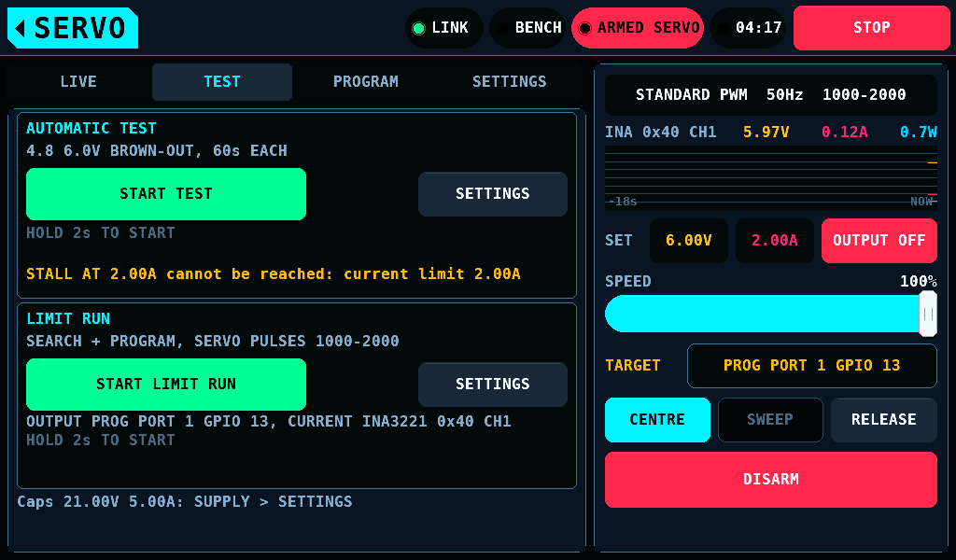Screen dimensions: 956x560
Task: Select the BENCH status pill
Action: (528, 28)
